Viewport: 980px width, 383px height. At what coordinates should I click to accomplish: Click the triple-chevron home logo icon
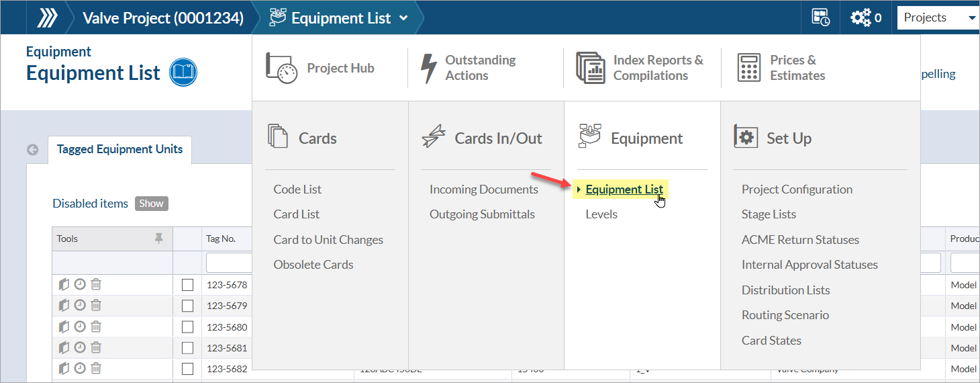coord(47,17)
